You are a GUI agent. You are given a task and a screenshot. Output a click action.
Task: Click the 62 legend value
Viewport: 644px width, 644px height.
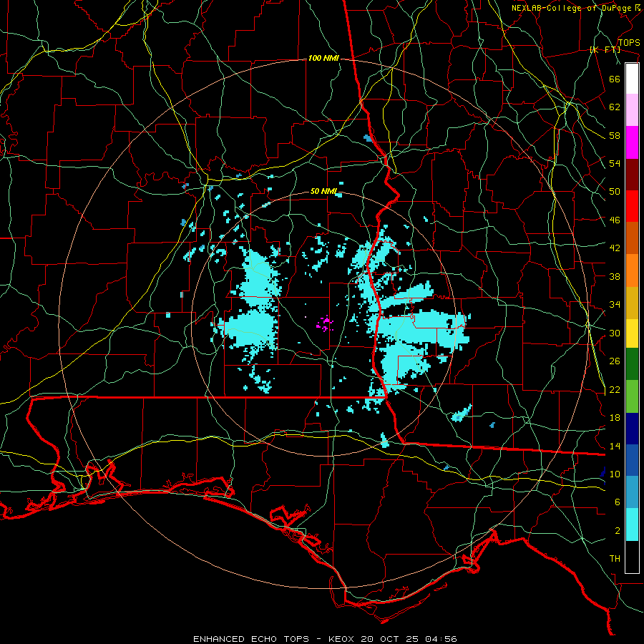pyautogui.click(x=615, y=107)
